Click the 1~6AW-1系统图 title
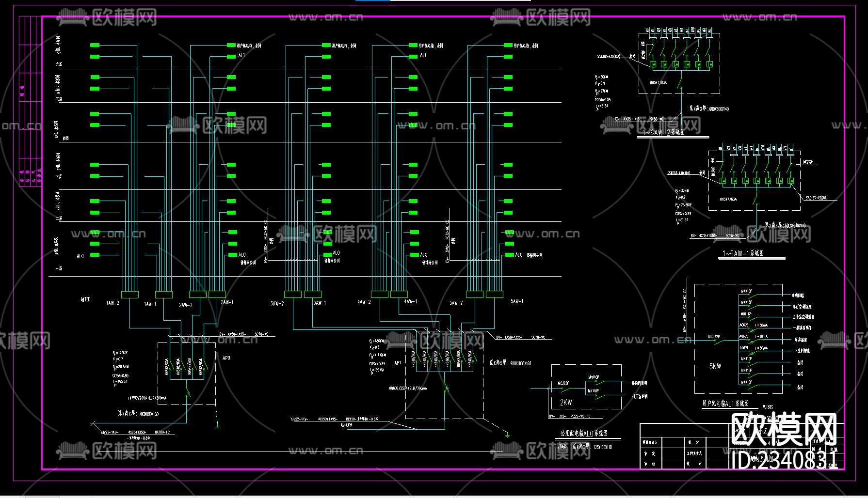 click(743, 253)
